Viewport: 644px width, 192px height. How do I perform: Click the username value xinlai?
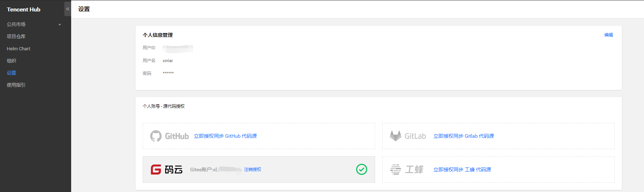pos(168,61)
